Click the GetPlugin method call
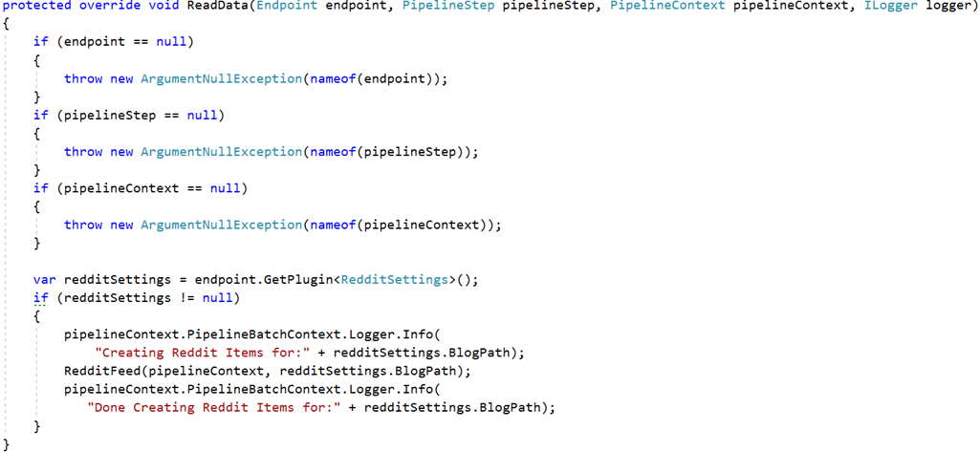The height and width of the screenshot is (452, 980). pos(297,279)
